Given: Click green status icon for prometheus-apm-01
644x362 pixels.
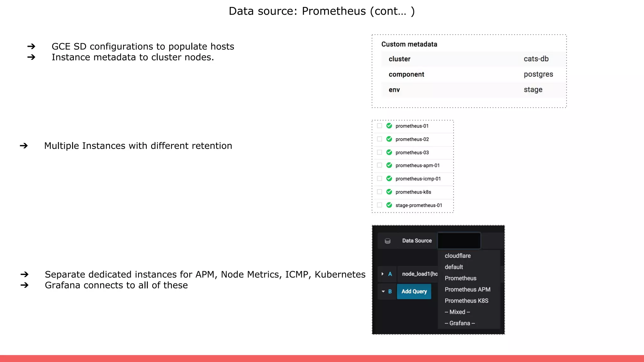Looking at the screenshot, I should tap(389, 165).
